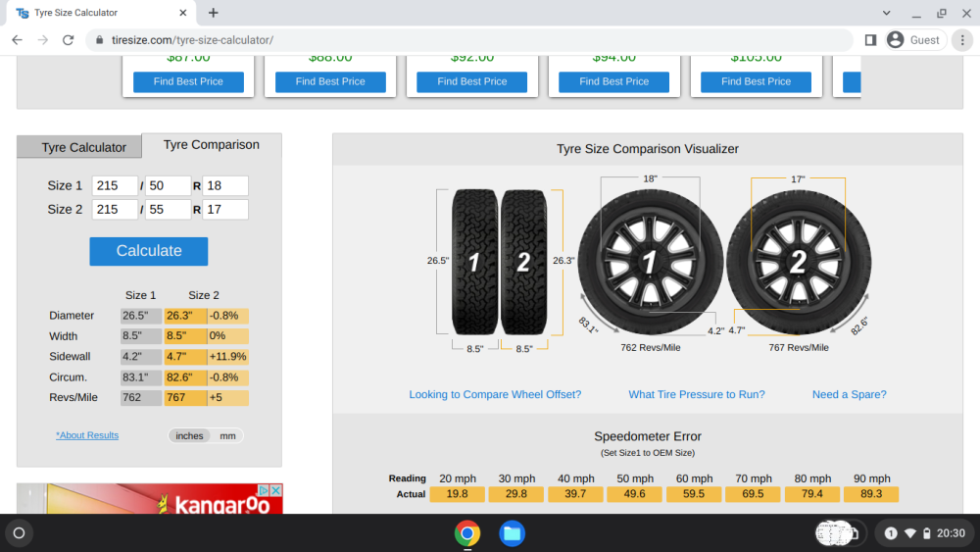980x552 pixels.
Task: Open Chrome three-dot menu
Action: [x=962, y=40]
